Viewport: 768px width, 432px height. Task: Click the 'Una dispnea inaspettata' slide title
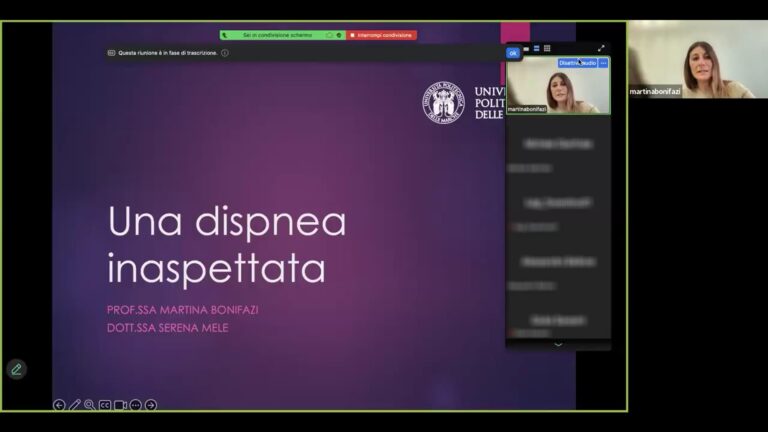(x=226, y=244)
